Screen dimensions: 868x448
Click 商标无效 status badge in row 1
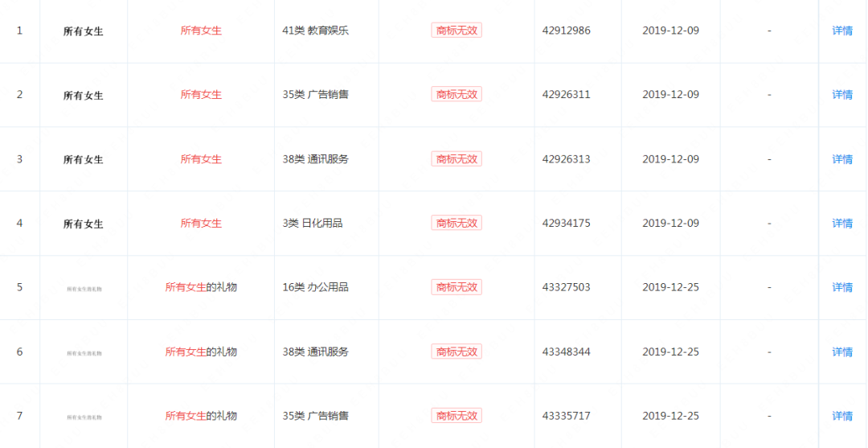(x=457, y=31)
